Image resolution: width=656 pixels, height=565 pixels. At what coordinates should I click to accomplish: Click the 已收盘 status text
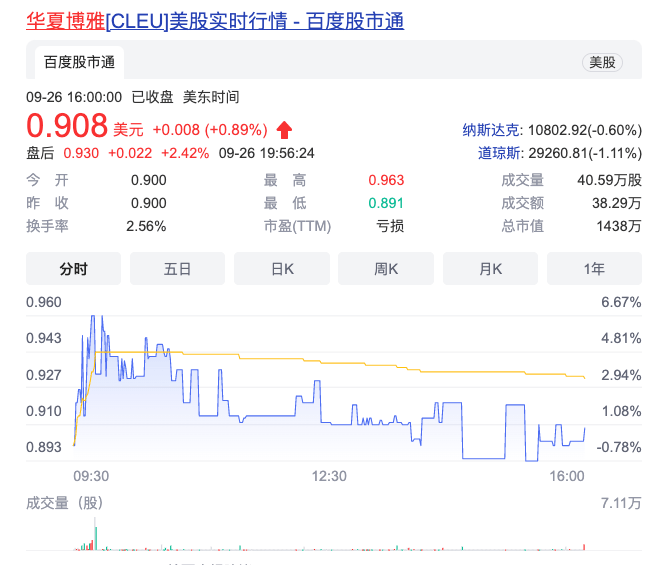152,97
